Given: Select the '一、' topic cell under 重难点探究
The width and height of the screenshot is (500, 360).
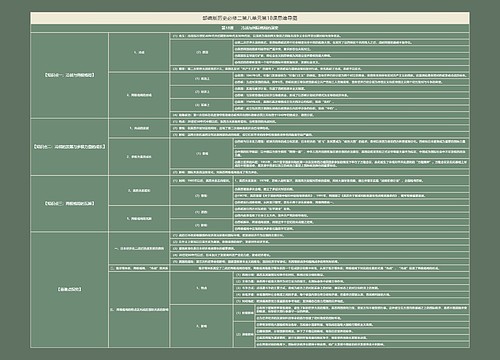Looking at the screenshot, I should point(139,248).
